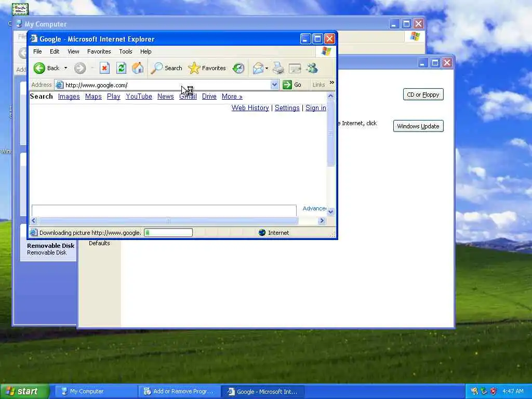Expand the address bar dropdown

pyautogui.click(x=274, y=85)
